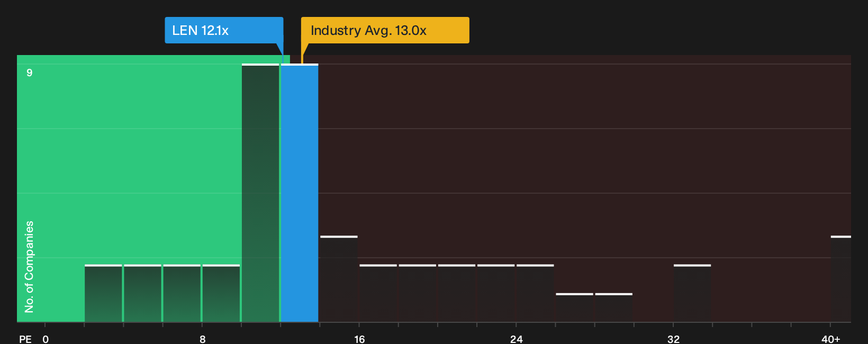Click the PE axis title
Viewport: 868px width, 344px height.
coord(25,339)
